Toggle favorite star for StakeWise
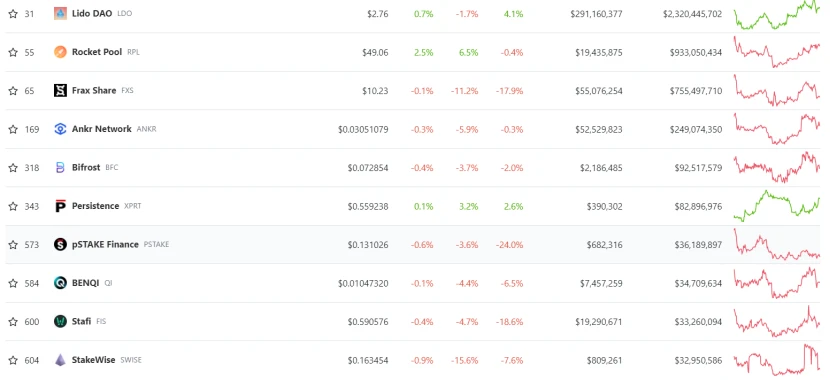This screenshot has width=830, height=380. tap(13, 360)
